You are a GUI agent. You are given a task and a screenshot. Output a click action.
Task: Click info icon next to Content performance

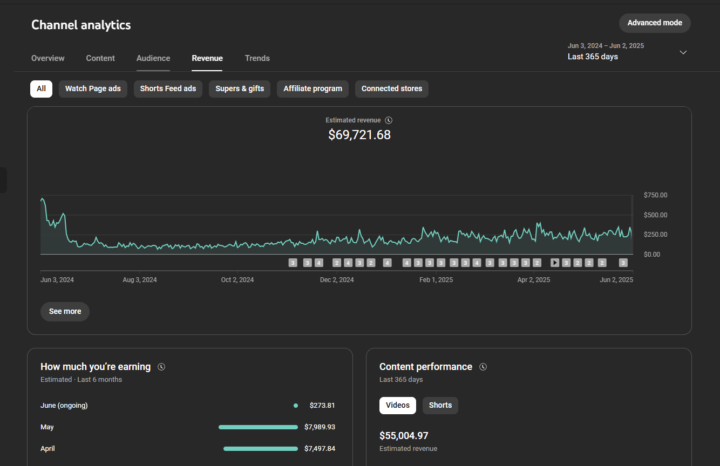coord(482,367)
